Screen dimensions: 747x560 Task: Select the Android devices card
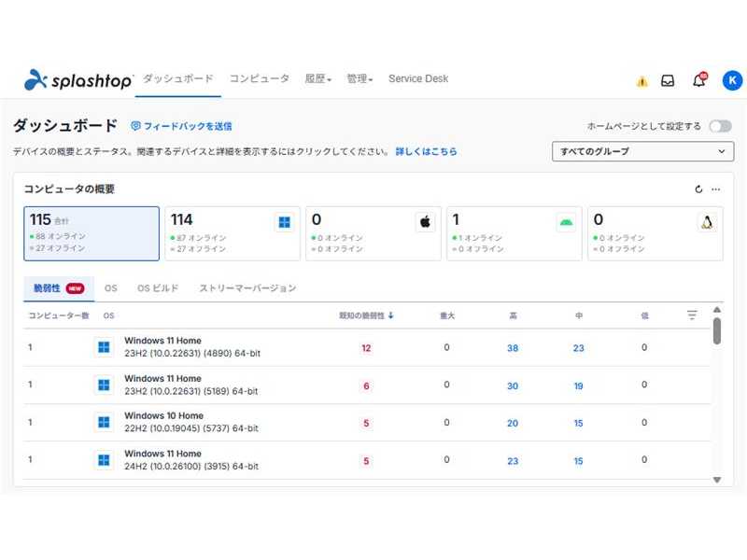(x=514, y=233)
